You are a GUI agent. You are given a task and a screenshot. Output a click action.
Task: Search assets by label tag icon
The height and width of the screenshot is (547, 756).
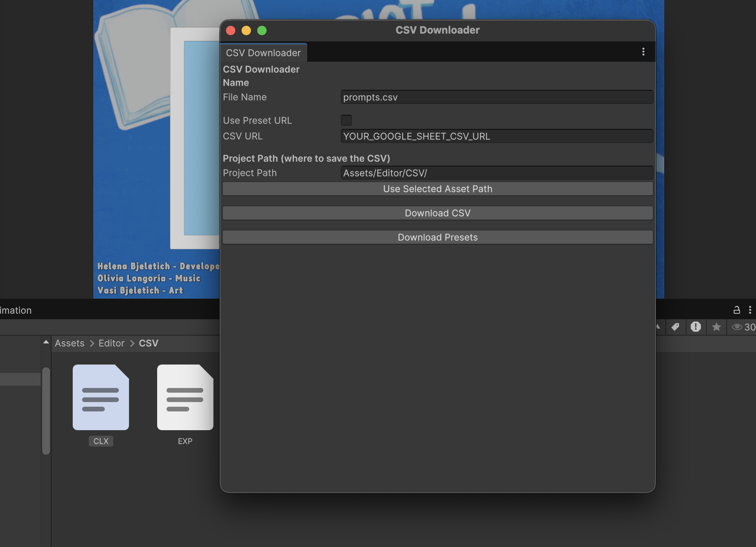675,327
